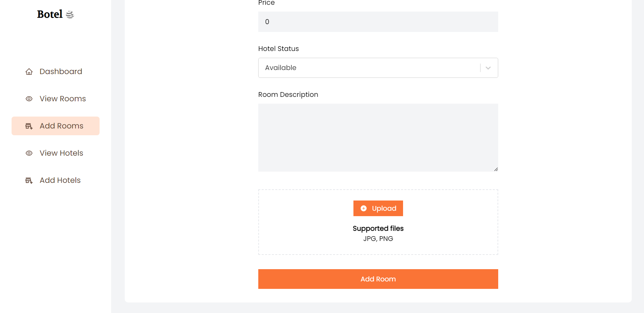Click the Botel logo icon

pyautogui.click(x=70, y=14)
